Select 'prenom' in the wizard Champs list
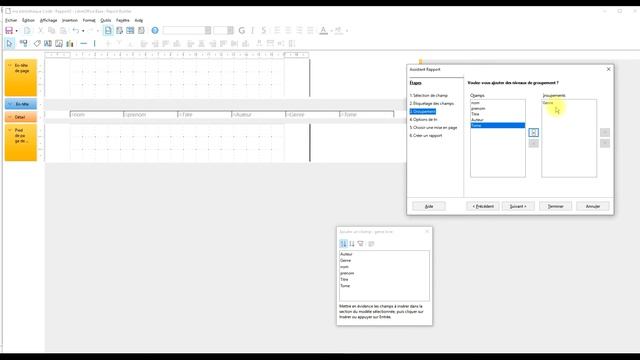Image resolution: width=640 pixels, height=360 pixels. tap(498, 109)
